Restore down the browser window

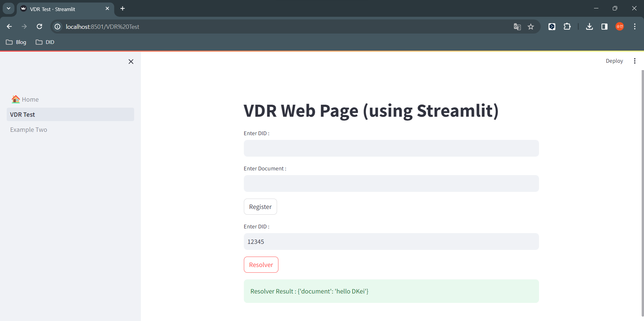[x=615, y=8]
